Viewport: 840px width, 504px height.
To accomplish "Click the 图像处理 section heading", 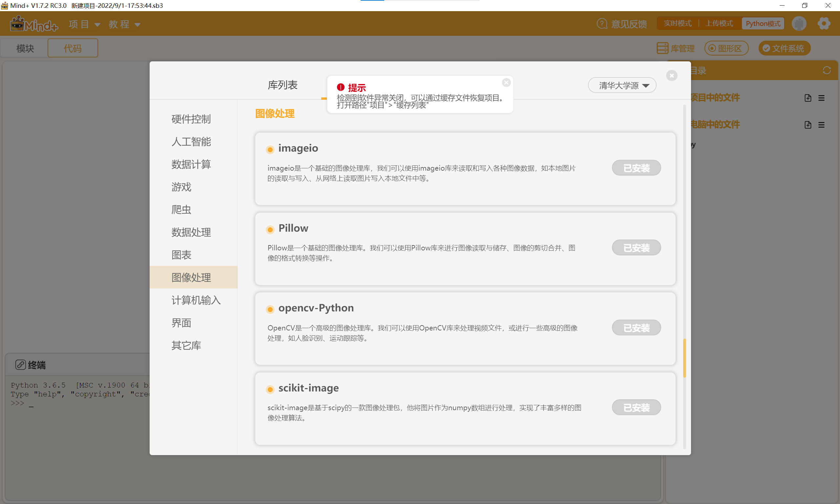I will pos(275,114).
